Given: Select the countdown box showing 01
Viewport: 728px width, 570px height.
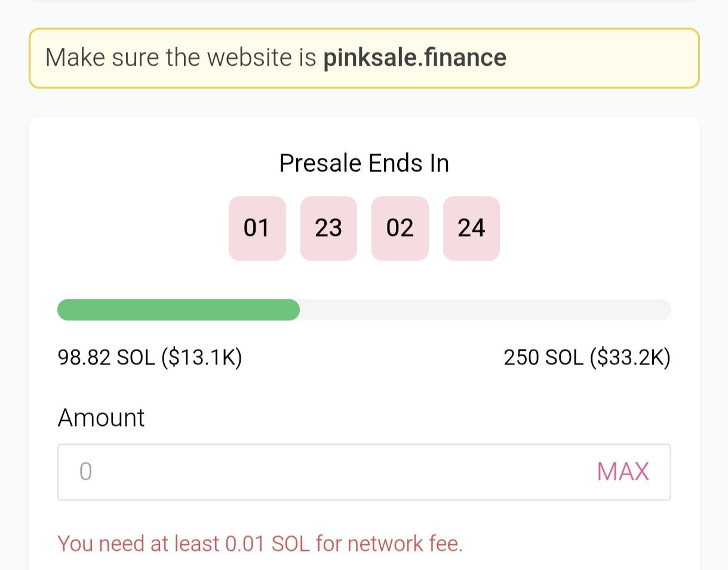Looking at the screenshot, I should click(257, 228).
